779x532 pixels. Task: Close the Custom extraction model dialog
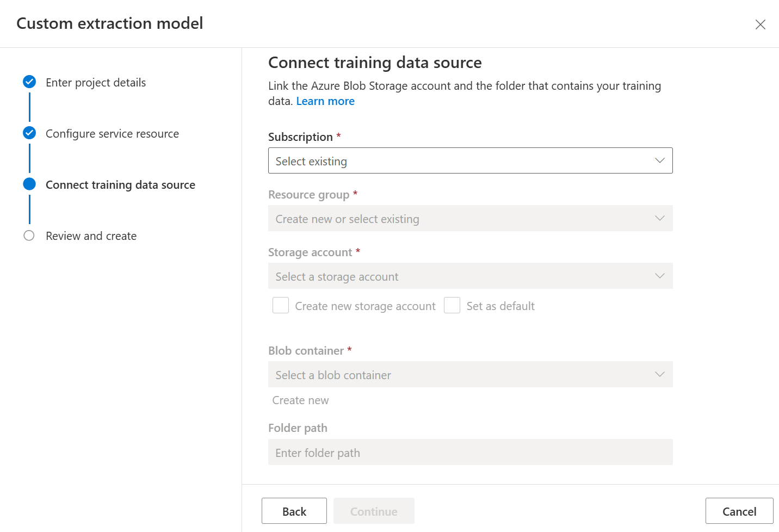[x=760, y=24]
